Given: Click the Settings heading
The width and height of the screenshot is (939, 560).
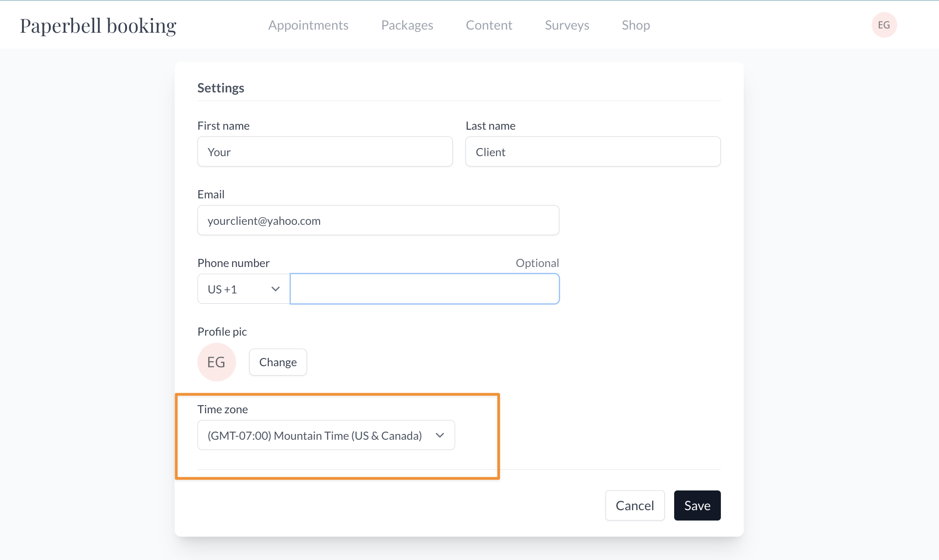Looking at the screenshot, I should click(221, 88).
